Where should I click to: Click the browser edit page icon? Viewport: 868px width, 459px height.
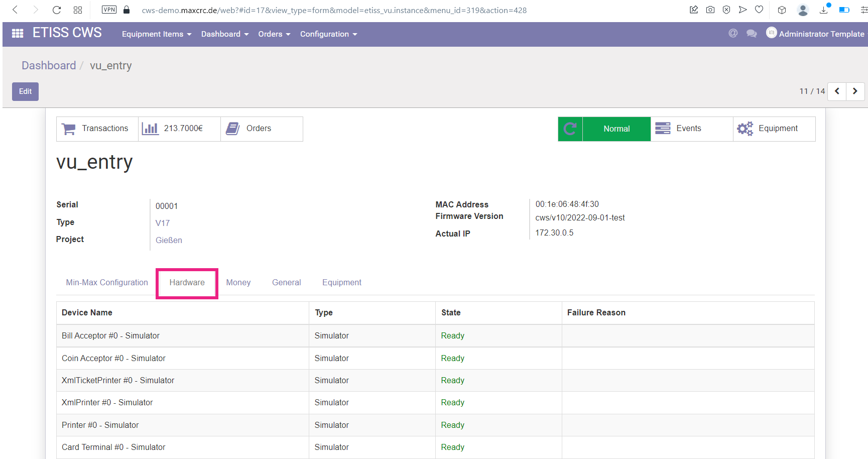(694, 10)
